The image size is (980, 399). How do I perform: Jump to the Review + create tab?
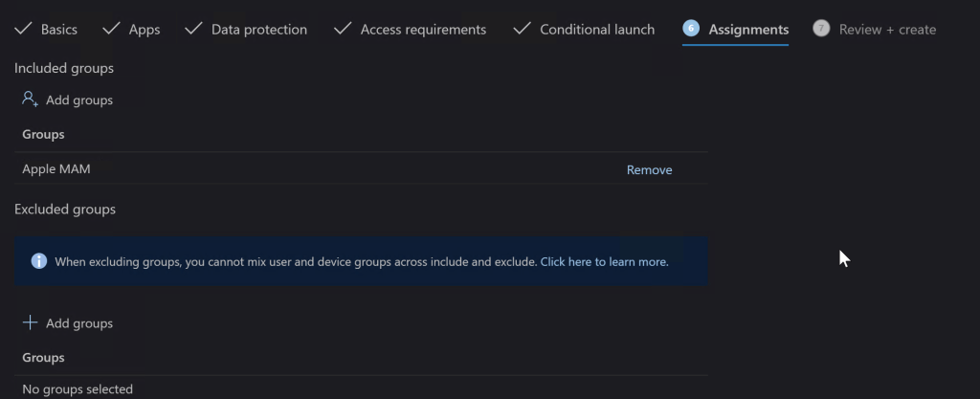pos(887,30)
